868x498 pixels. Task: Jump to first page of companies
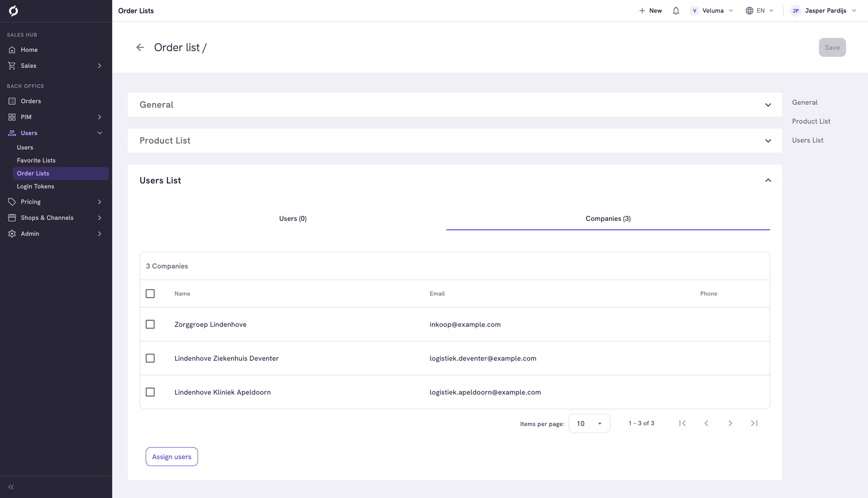click(x=682, y=423)
